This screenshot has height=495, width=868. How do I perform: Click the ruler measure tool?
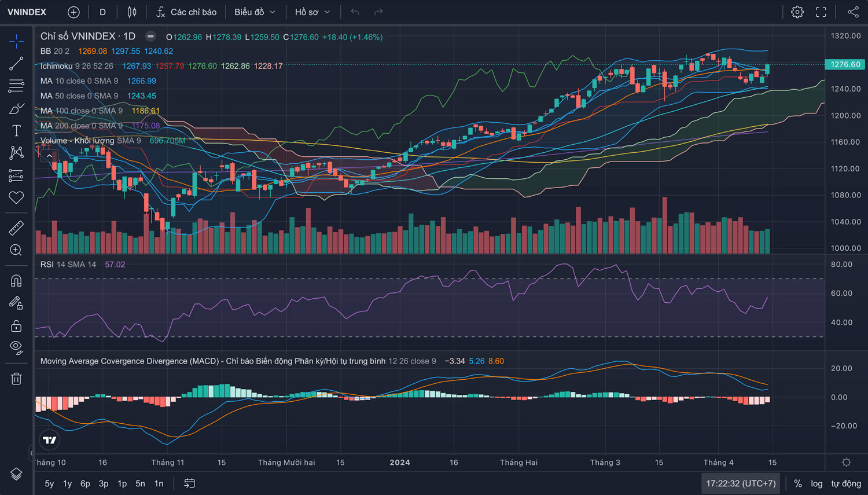click(x=16, y=228)
